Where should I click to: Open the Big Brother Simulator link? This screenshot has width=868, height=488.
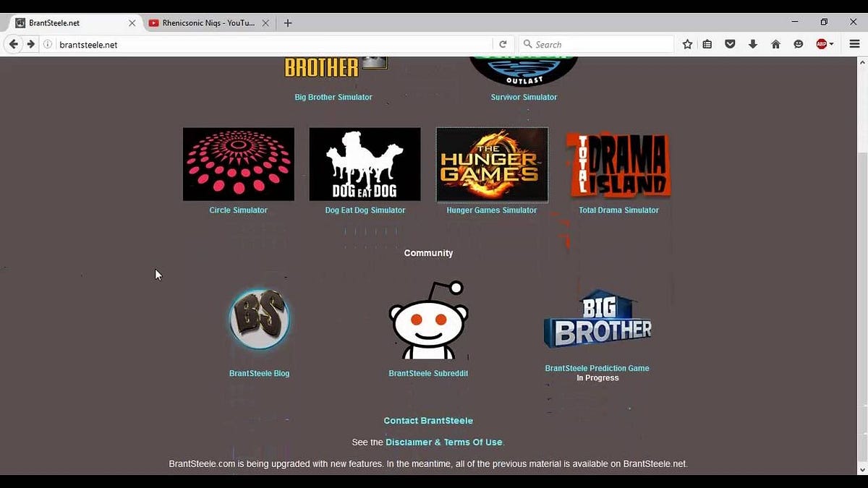[333, 97]
